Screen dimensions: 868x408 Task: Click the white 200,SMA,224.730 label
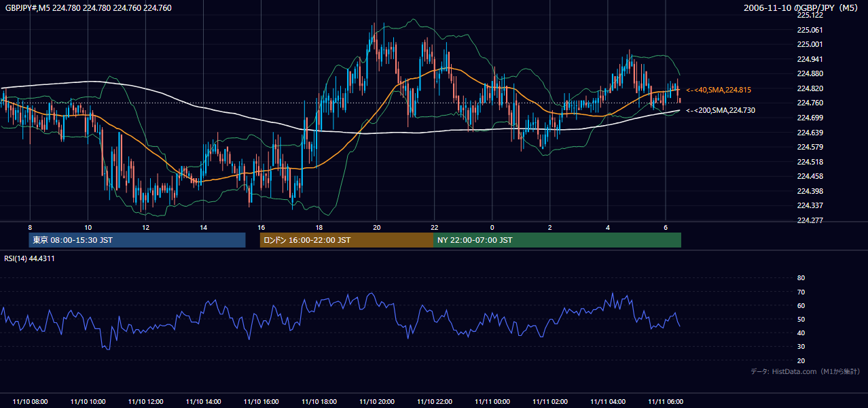721,110
